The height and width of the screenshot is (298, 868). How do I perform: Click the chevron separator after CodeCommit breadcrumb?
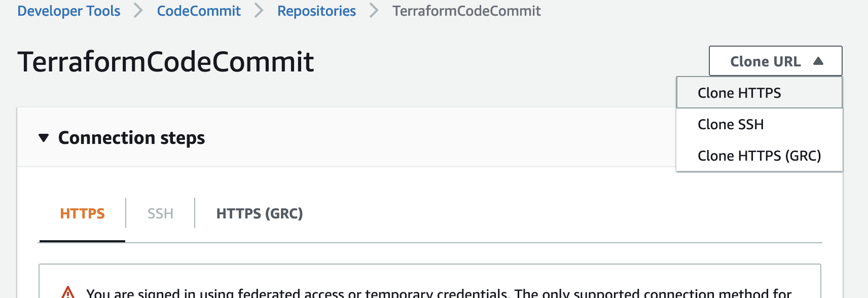(x=259, y=10)
